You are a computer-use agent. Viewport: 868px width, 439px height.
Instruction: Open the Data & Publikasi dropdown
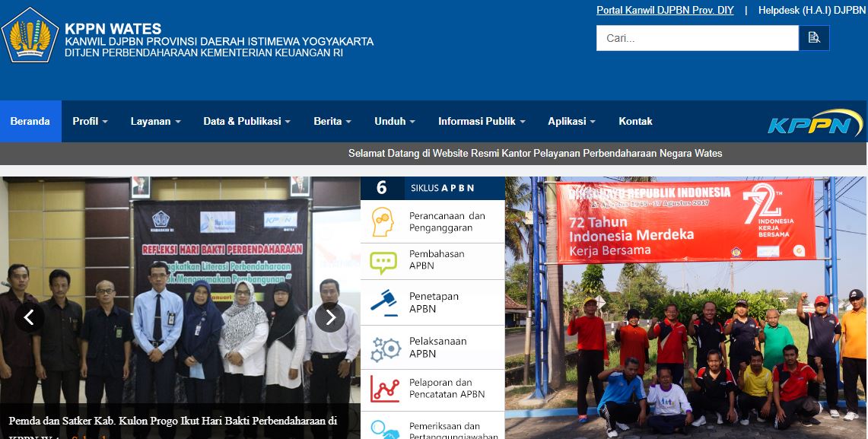[x=247, y=121]
